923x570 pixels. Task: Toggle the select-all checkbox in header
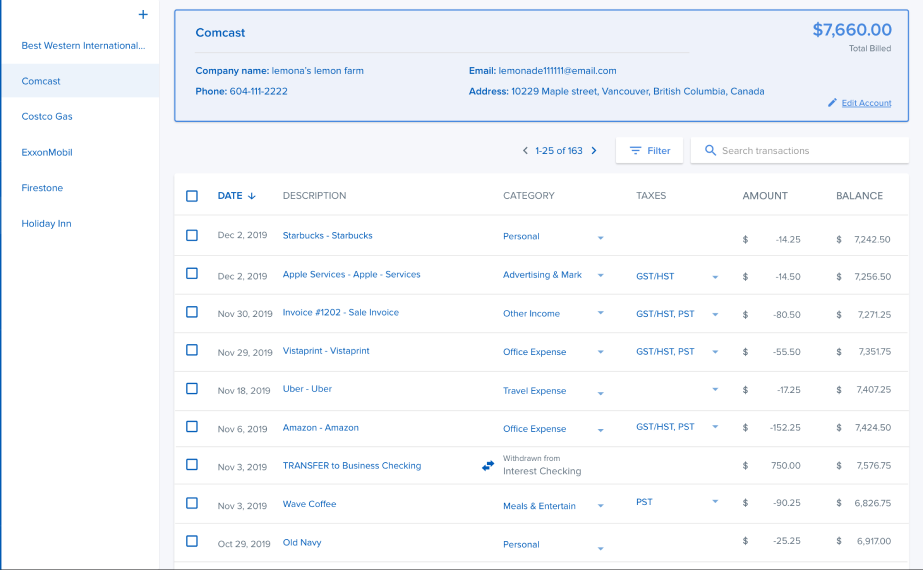(192, 196)
